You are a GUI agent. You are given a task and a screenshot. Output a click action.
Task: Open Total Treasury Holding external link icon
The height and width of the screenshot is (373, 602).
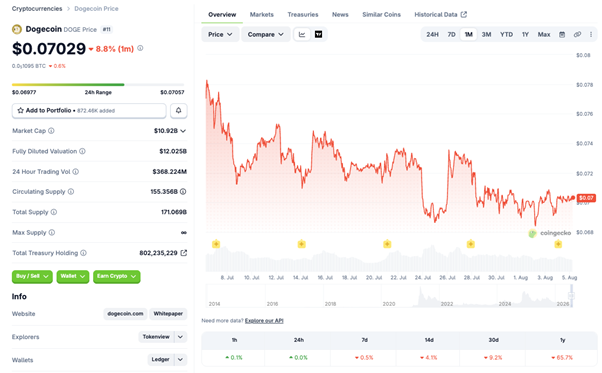coord(184,253)
